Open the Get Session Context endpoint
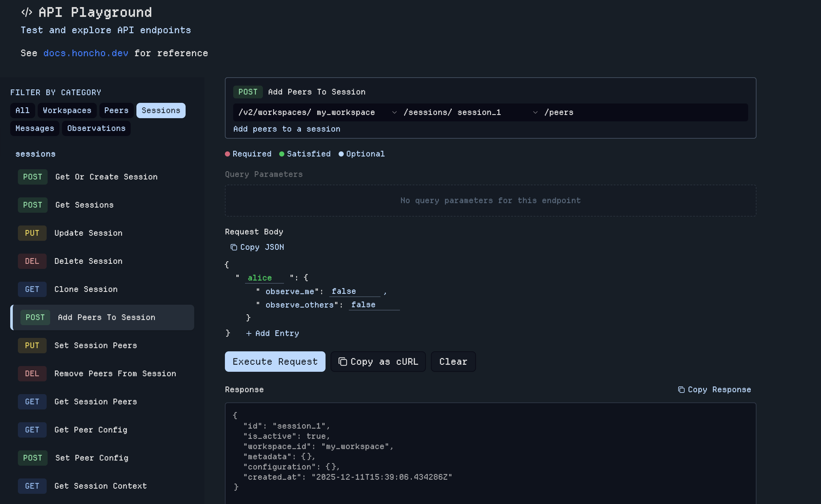821x504 pixels. [x=100, y=486]
